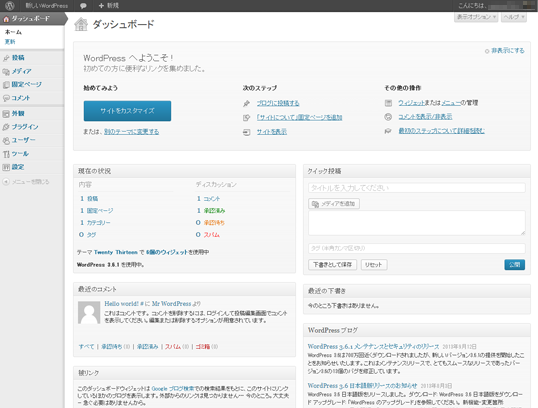This screenshot has height=408, width=538.
Task: Click the Dashboard house icon in sidebar
Action: tap(6, 19)
